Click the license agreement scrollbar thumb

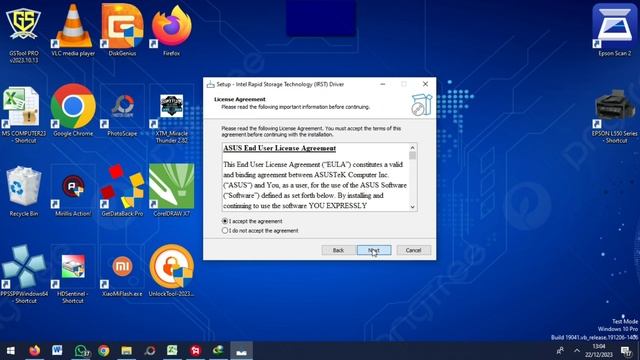pos(412,156)
